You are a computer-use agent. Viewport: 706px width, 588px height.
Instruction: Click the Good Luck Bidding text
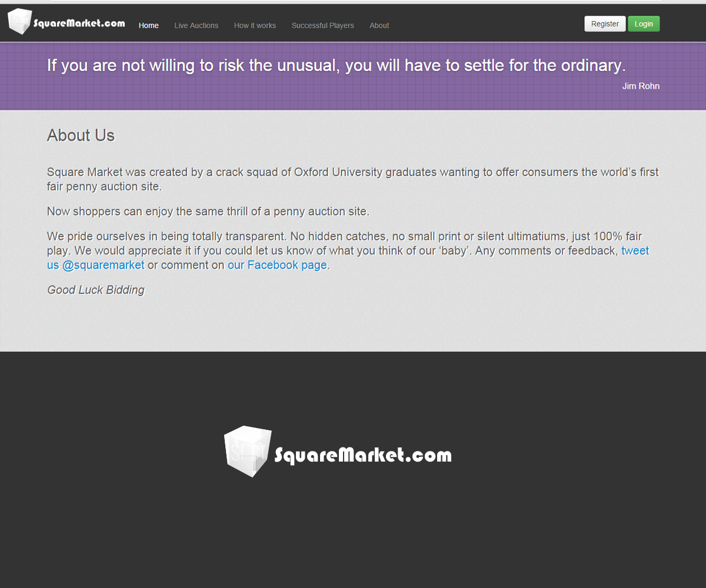[x=96, y=290]
